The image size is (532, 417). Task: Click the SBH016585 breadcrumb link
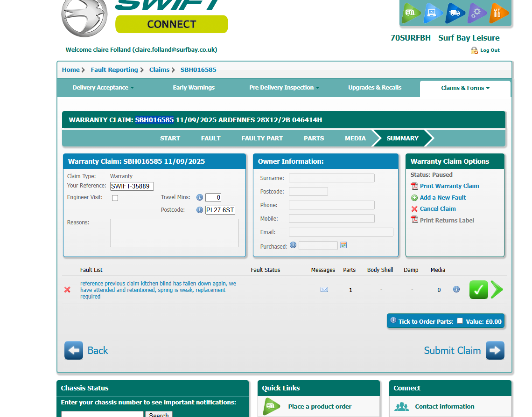(x=198, y=70)
